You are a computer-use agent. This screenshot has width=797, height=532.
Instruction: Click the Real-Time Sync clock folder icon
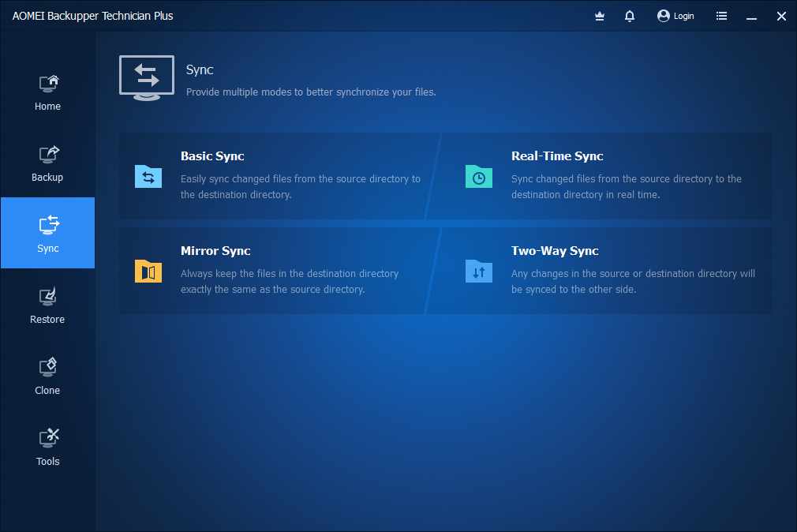pos(479,177)
